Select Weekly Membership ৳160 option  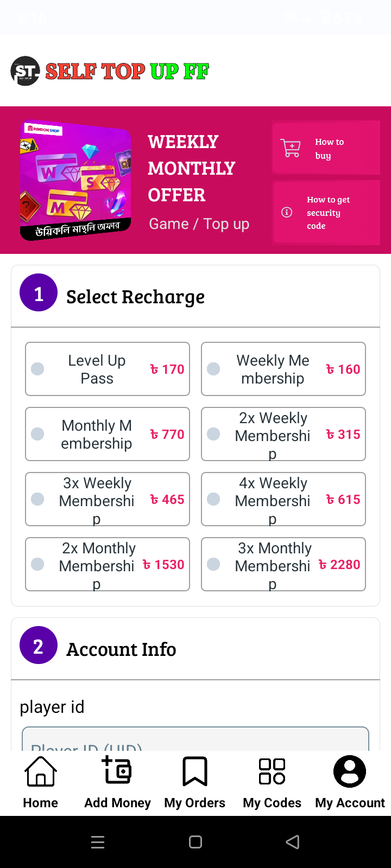[x=283, y=369]
